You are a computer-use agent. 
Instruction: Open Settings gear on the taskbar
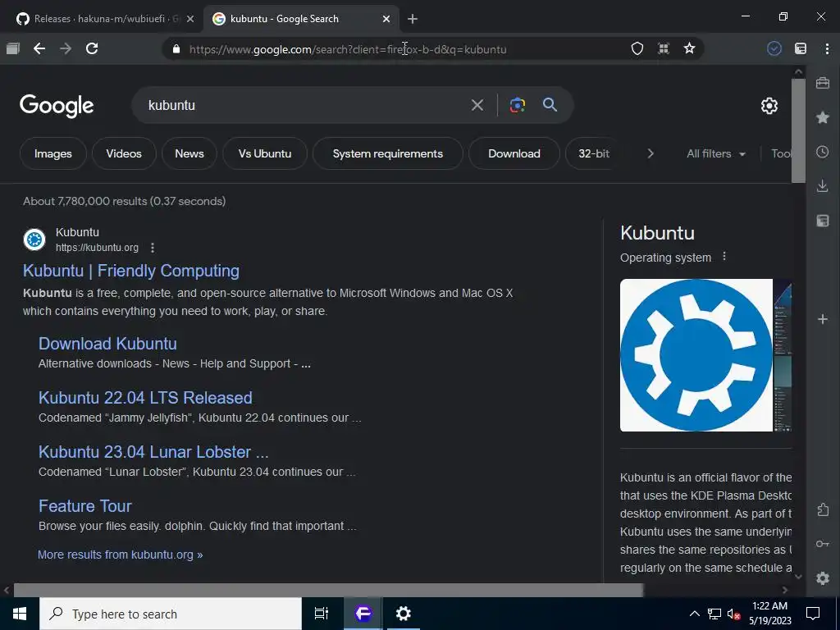point(403,614)
